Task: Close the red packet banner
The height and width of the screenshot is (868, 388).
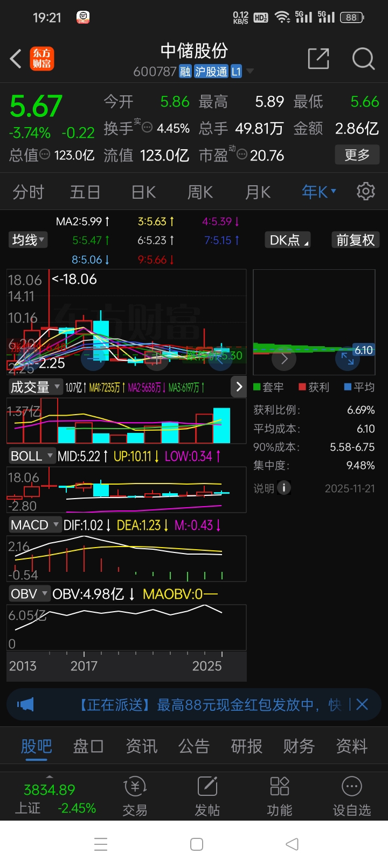Action: coord(362,704)
